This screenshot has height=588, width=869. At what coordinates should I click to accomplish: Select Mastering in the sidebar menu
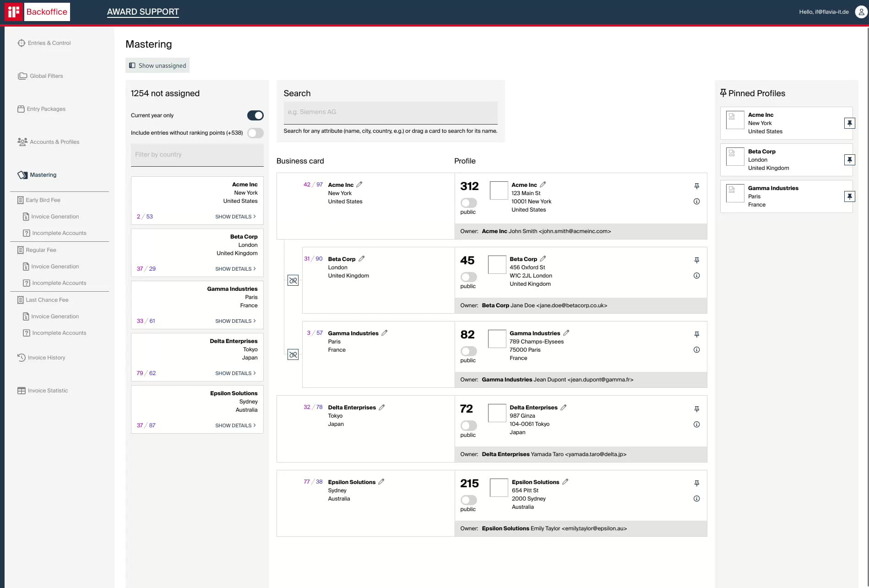pyautogui.click(x=43, y=174)
